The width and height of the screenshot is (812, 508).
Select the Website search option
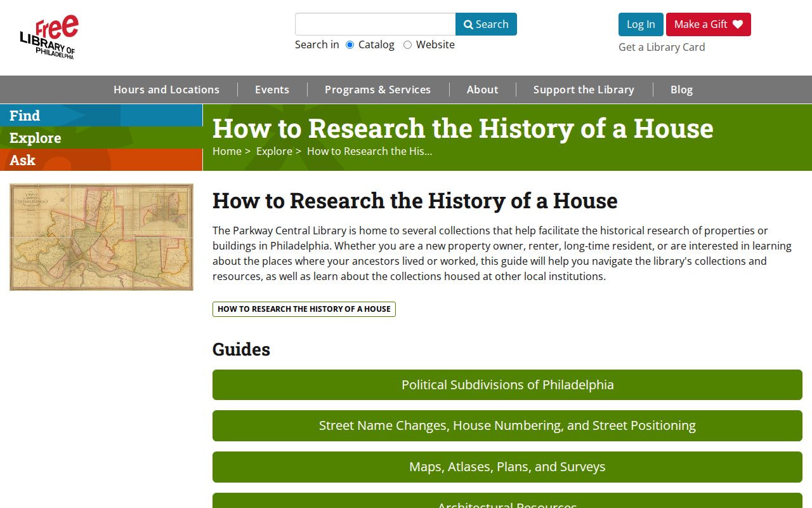coord(407,44)
